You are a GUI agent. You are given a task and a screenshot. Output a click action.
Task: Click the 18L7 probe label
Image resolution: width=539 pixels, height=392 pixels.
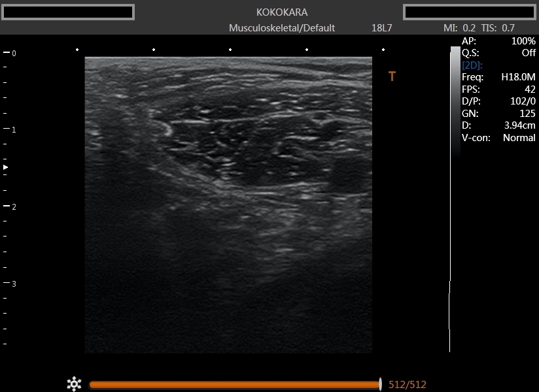coord(382,28)
